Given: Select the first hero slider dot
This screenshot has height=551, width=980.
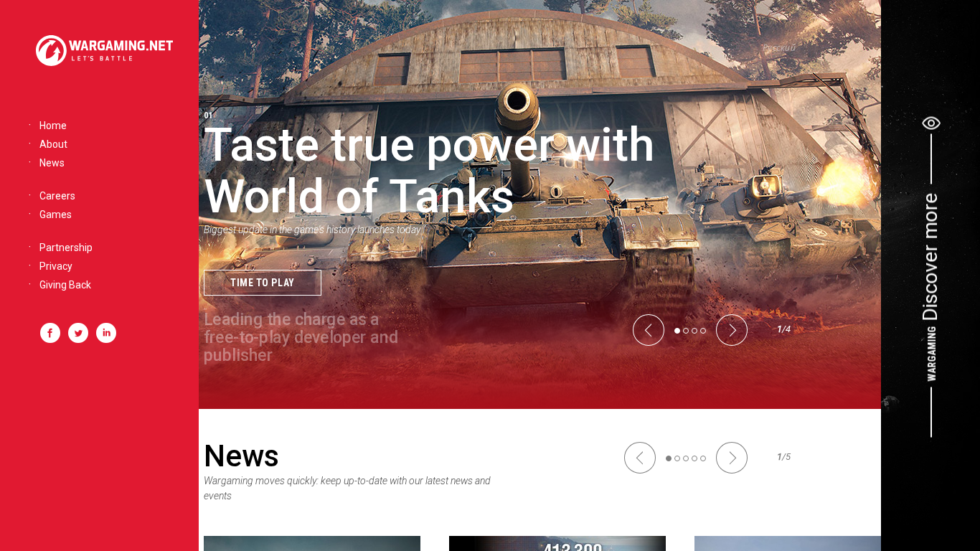Looking at the screenshot, I should (x=677, y=331).
